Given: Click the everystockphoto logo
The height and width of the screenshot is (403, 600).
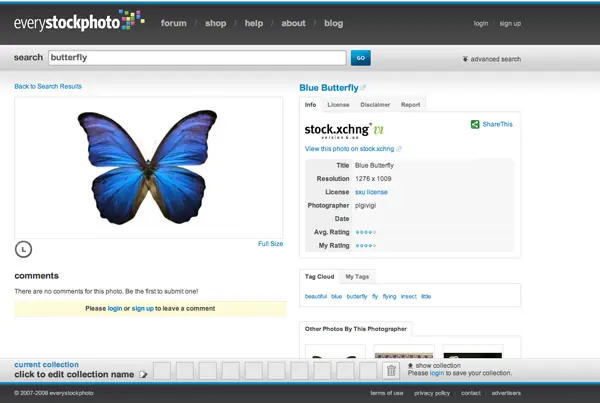Looking at the screenshot, I should 79,21.
